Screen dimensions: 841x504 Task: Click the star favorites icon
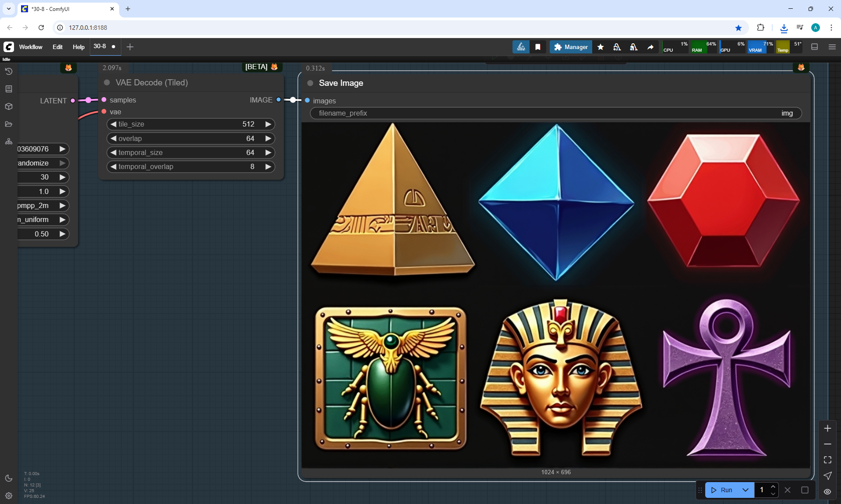601,47
